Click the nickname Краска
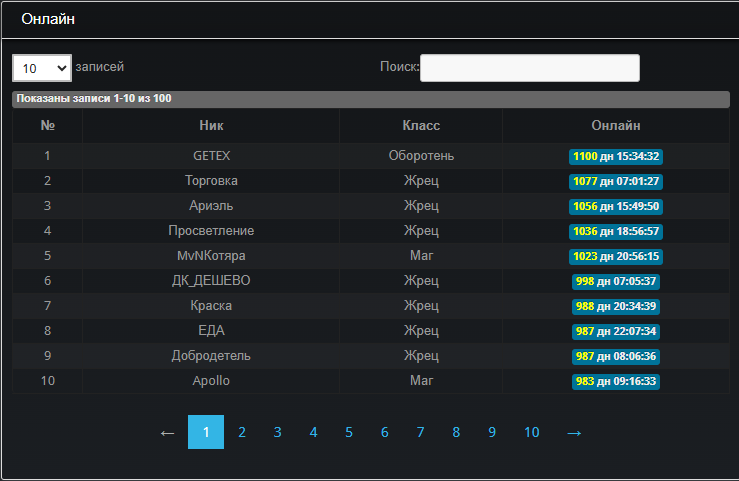Screen dimensions: 739x481 [211, 306]
